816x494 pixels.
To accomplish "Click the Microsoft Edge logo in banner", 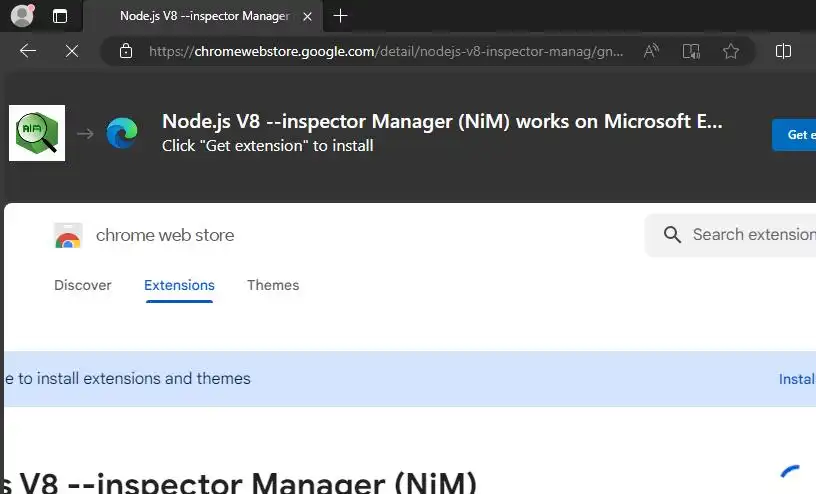I will click(122, 133).
